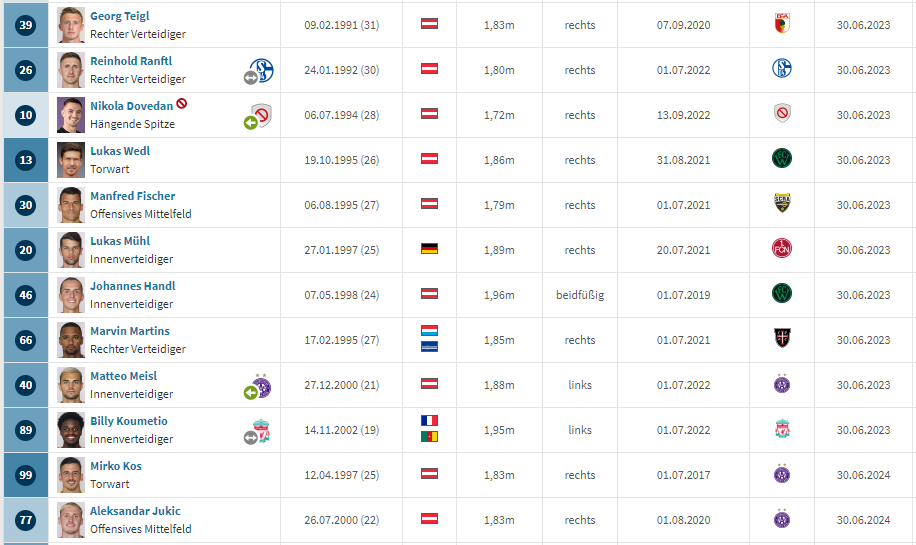Click red suspension icon next to Nikola Dovedan
916x545 pixels.
(x=182, y=103)
